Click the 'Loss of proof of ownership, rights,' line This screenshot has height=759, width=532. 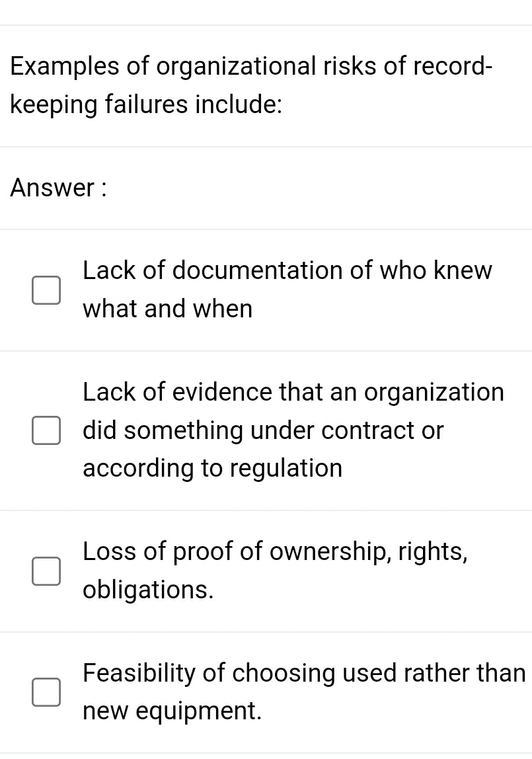(x=276, y=551)
